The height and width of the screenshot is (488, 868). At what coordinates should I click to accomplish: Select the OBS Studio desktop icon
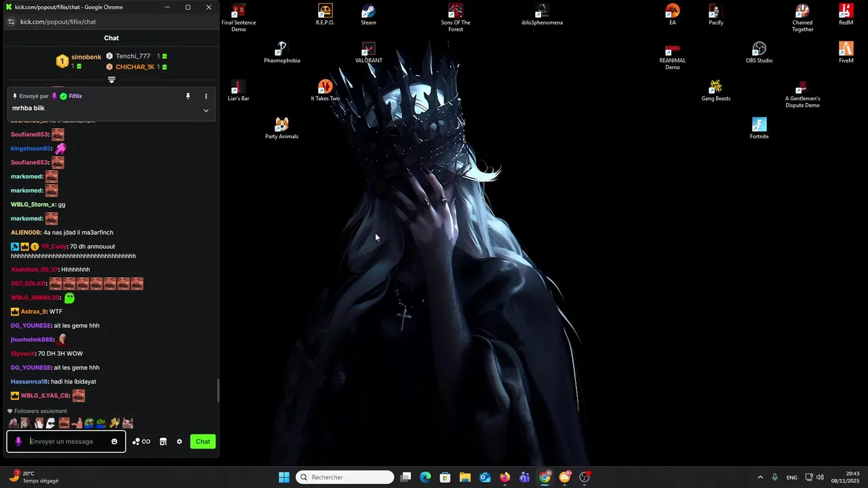click(759, 53)
